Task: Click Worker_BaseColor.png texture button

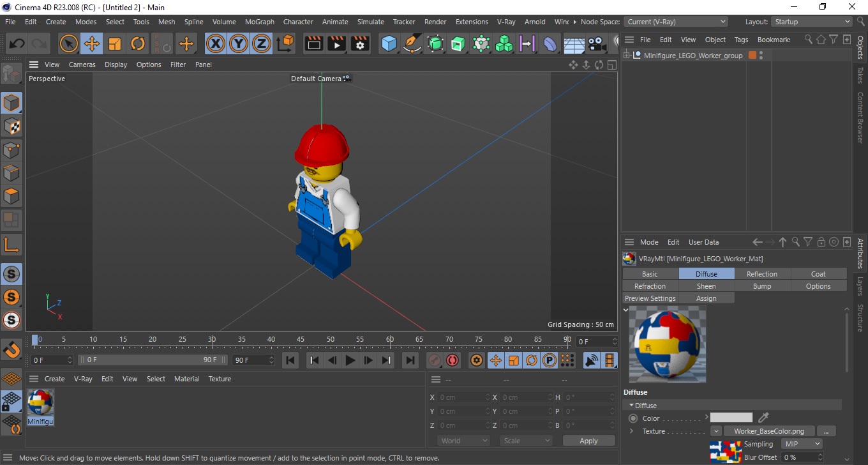Action: (x=769, y=431)
